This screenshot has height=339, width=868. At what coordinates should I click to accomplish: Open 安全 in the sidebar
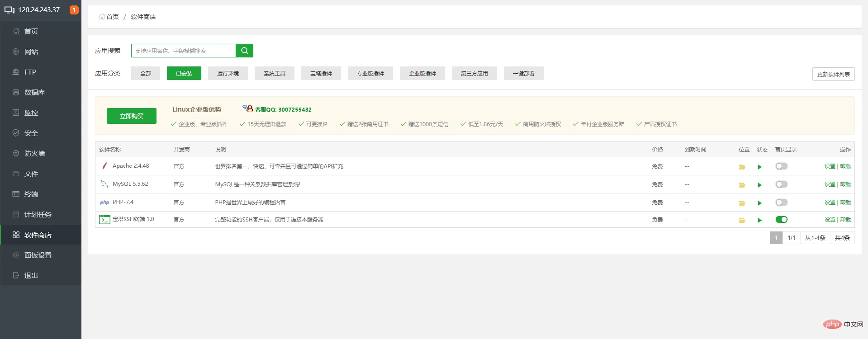[41, 133]
